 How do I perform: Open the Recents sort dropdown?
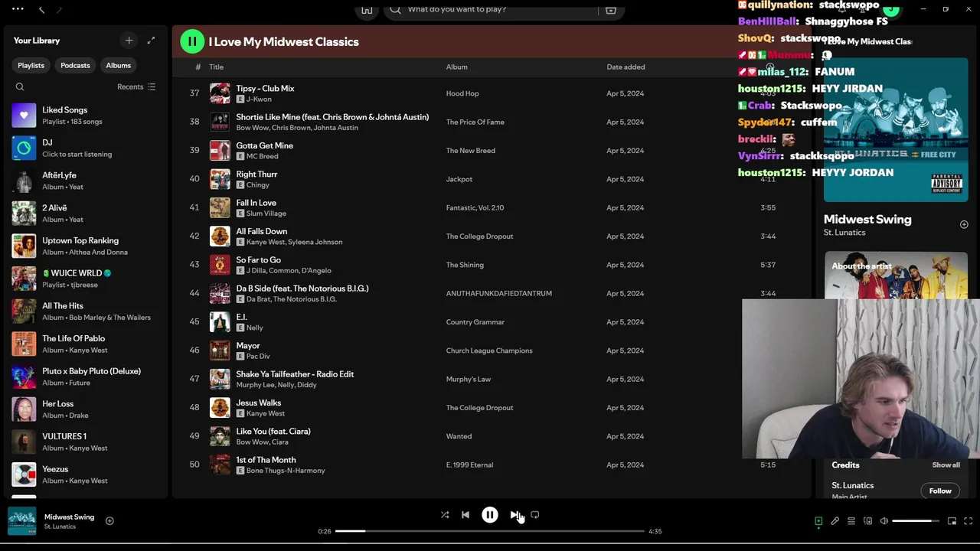[136, 87]
